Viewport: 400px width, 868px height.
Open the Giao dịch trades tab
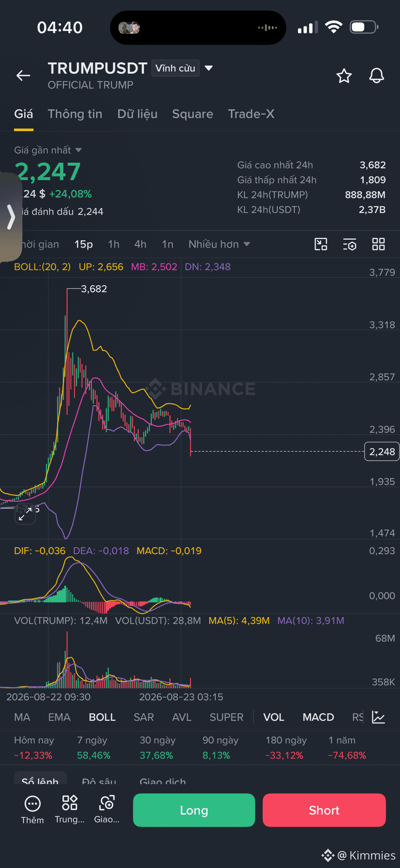tap(163, 781)
